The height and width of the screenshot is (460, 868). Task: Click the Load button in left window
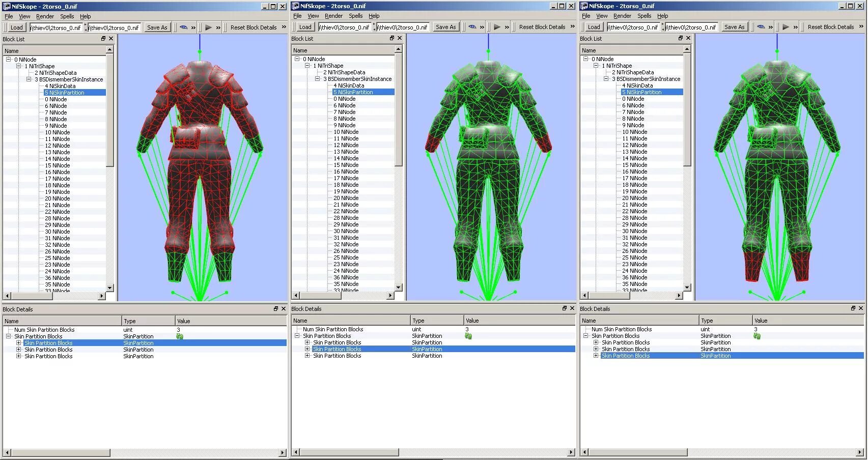(16, 27)
